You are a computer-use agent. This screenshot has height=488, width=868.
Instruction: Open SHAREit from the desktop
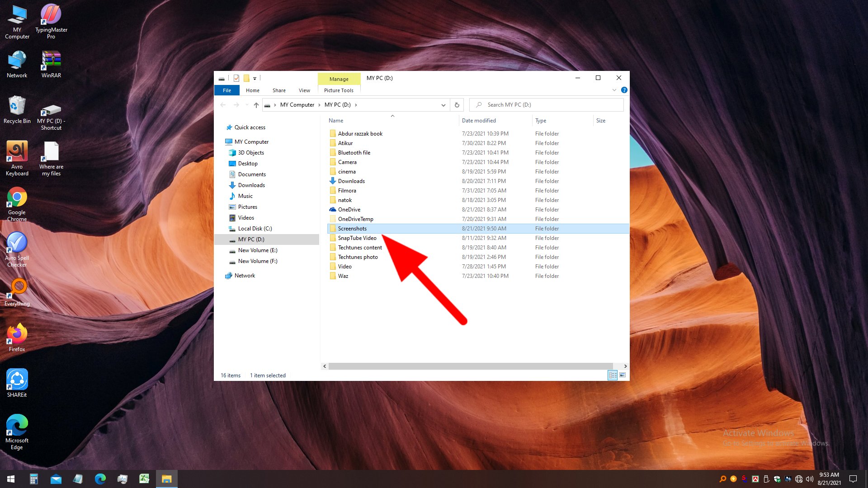(x=17, y=379)
